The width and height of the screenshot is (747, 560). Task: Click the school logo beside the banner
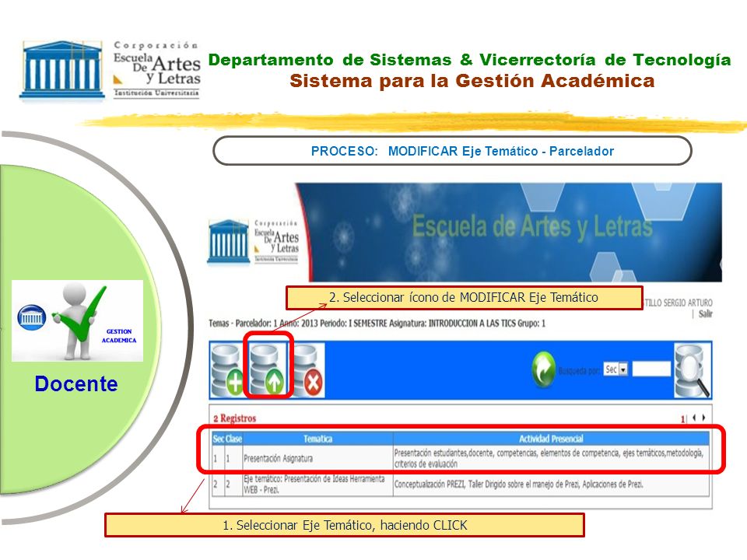pos(254,241)
